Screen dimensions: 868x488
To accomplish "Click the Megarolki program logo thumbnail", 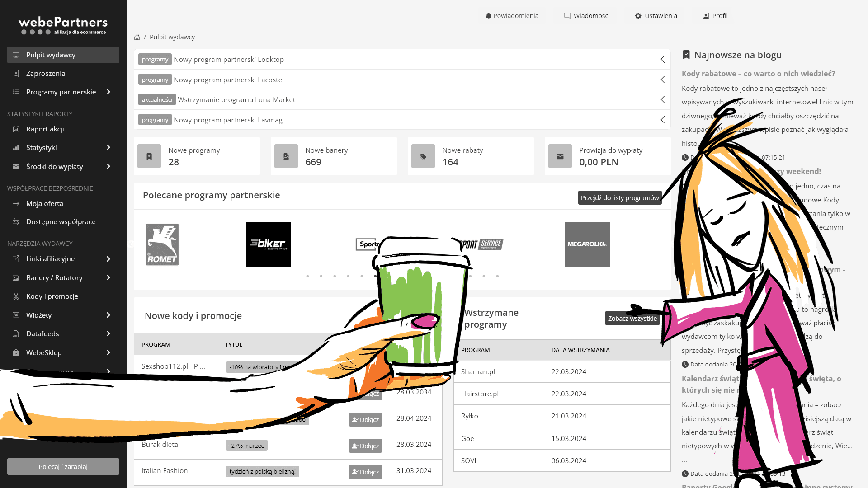I will pos(587,244).
